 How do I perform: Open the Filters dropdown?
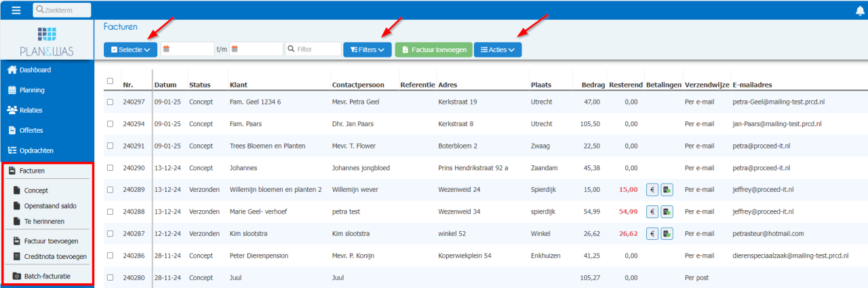pyautogui.click(x=368, y=49)
